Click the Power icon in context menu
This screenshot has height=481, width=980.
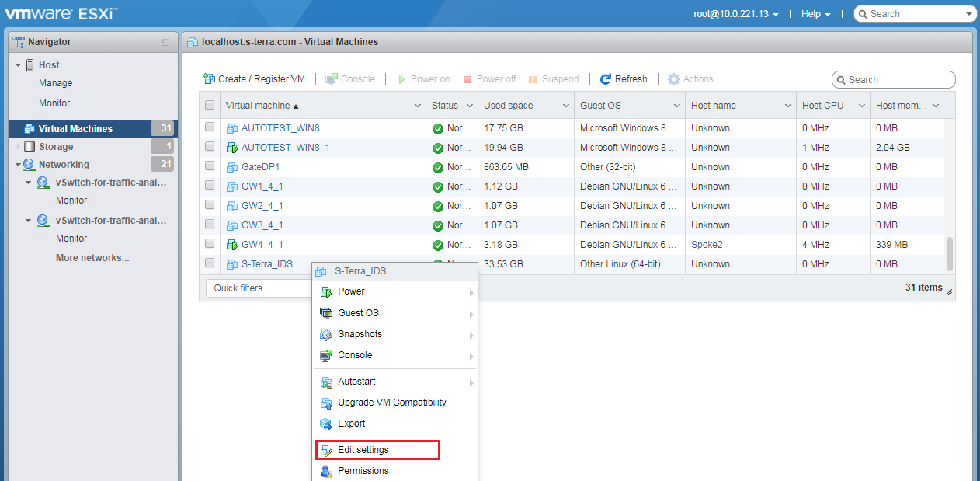tap(326, 291)
